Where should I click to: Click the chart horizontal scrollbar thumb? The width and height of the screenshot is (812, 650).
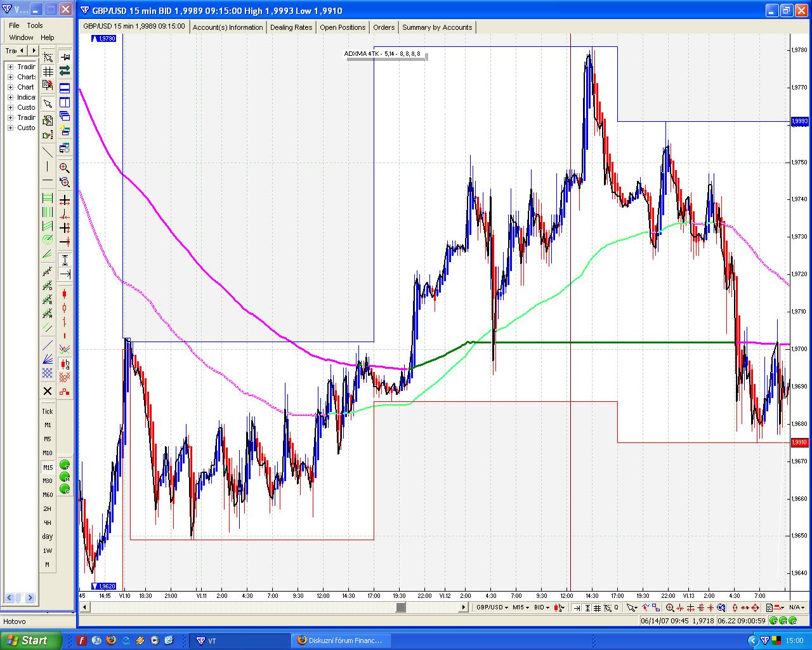pyautogui.click(x=401, y=607)
